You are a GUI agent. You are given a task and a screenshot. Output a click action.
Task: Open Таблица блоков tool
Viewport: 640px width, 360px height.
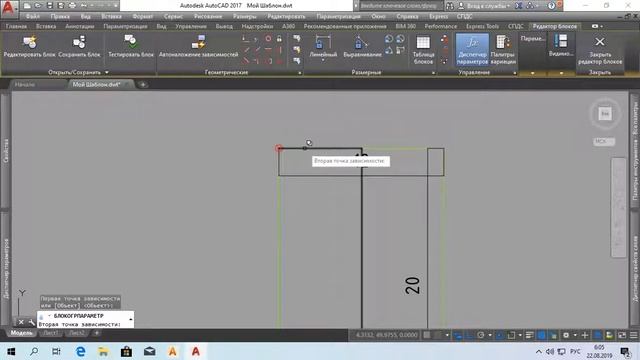(423, 50)
